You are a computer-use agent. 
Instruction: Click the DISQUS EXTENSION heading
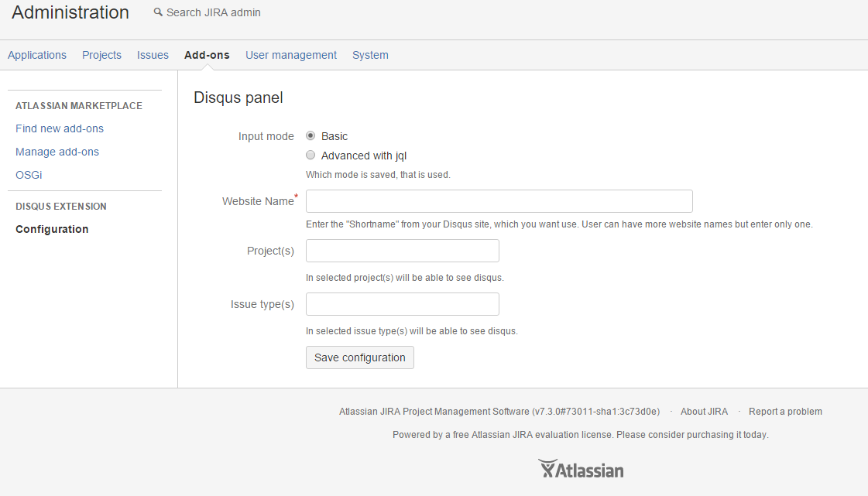pos(61,207)
